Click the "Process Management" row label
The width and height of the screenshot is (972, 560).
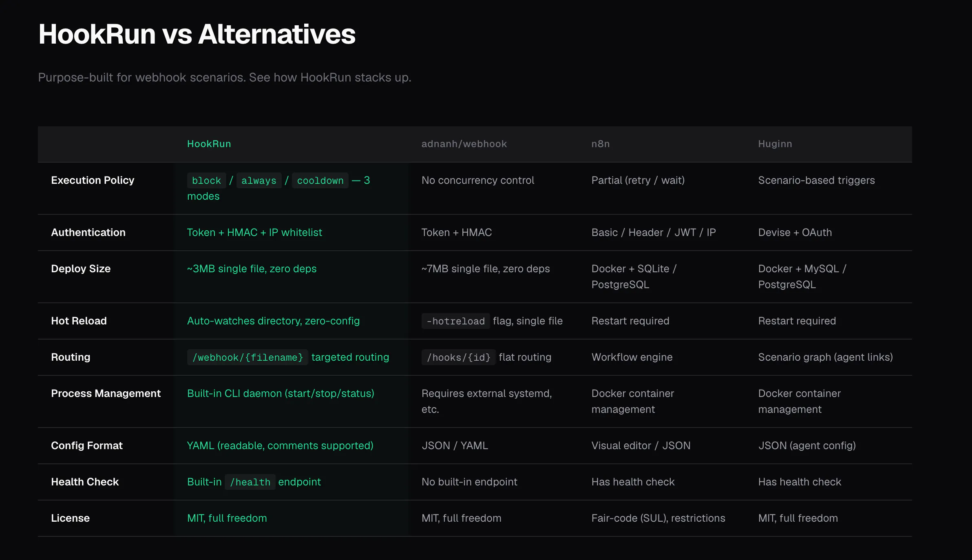[106, 393]
